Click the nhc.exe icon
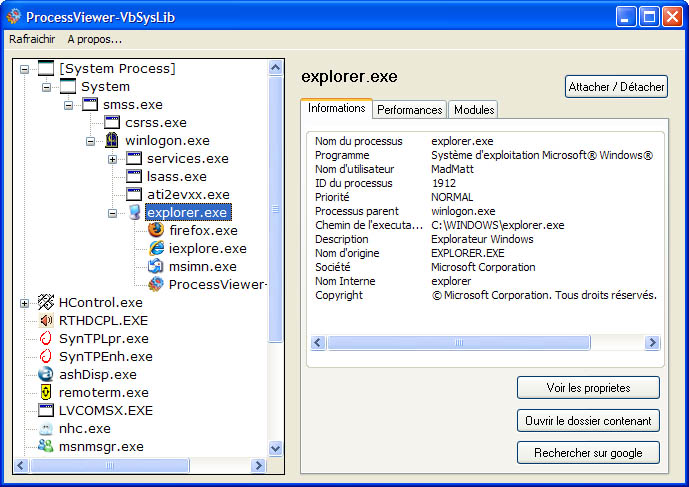 click(46, 429)
